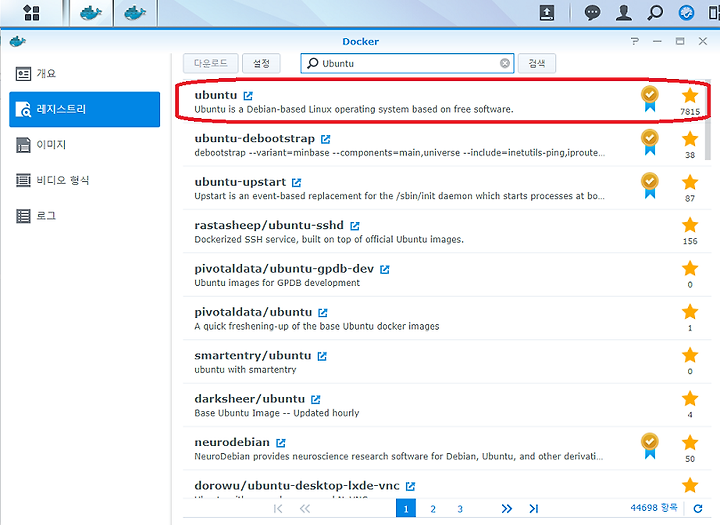The width and height of the screenshot is (720, 525).
Task: Click star icon for darksheer/ubuntu
Action: (690, 399)
